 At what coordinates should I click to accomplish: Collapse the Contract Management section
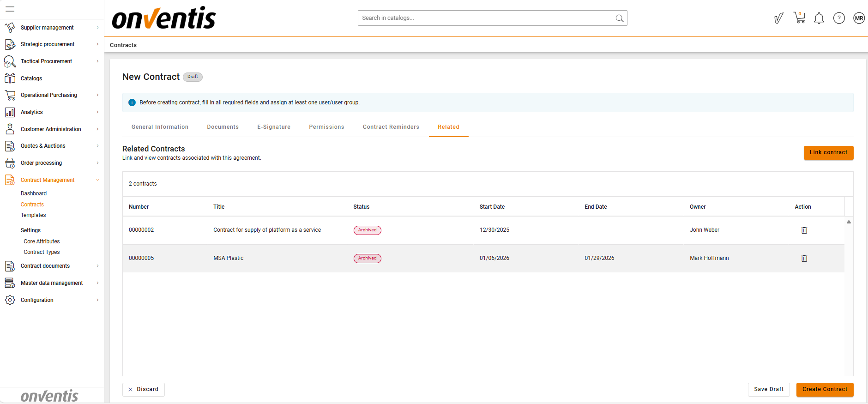tap(48, 180)
